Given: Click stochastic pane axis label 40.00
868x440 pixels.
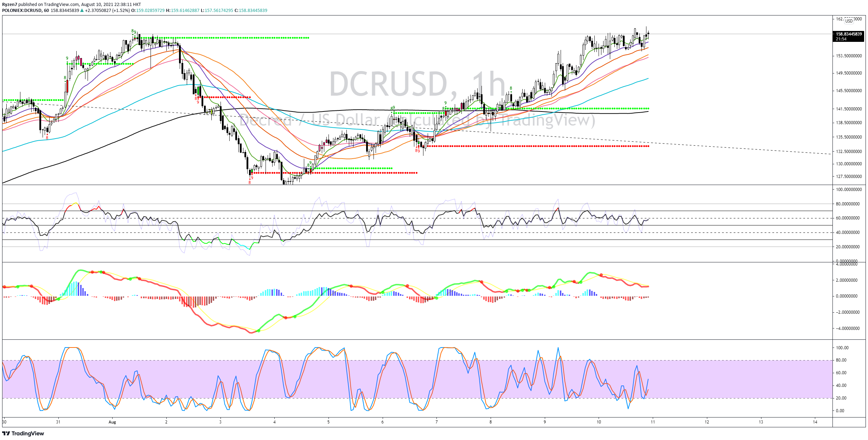Looking at the screenshot, I should 842,385.
